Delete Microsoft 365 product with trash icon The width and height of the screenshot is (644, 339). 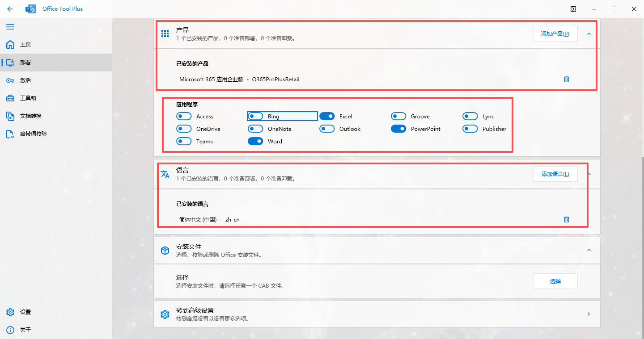pos(567,79)
